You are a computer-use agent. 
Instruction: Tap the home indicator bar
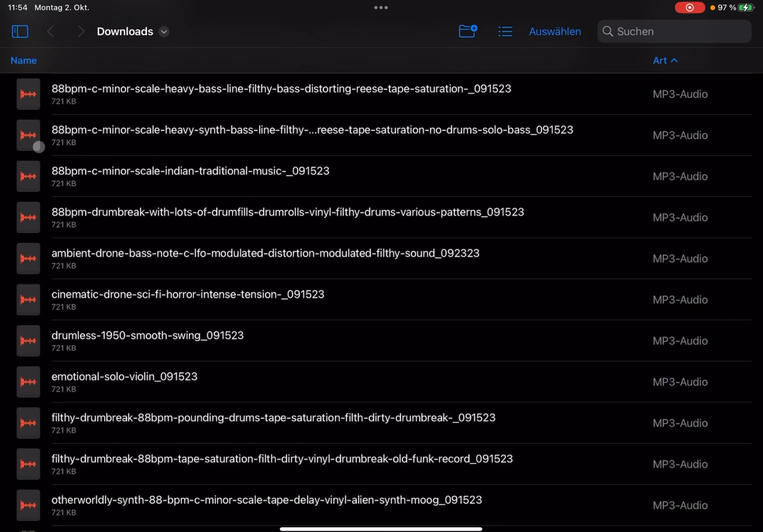[x=381, y=529]
